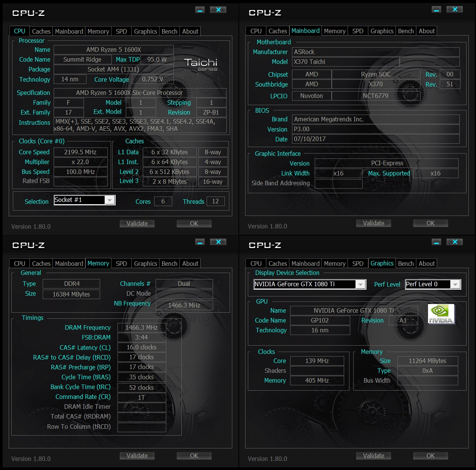
Task: Open Memory tab in top-left CPU window
Action: [98, 31]
